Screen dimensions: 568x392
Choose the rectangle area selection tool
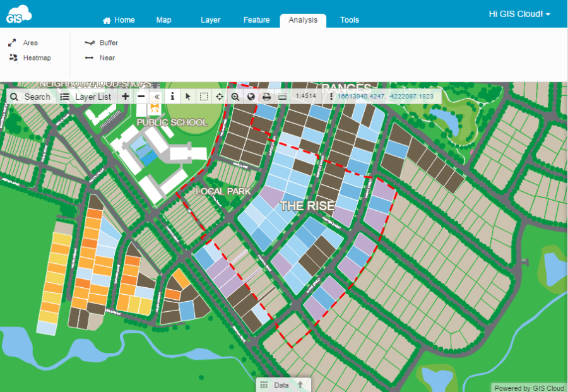click(204, 97)
